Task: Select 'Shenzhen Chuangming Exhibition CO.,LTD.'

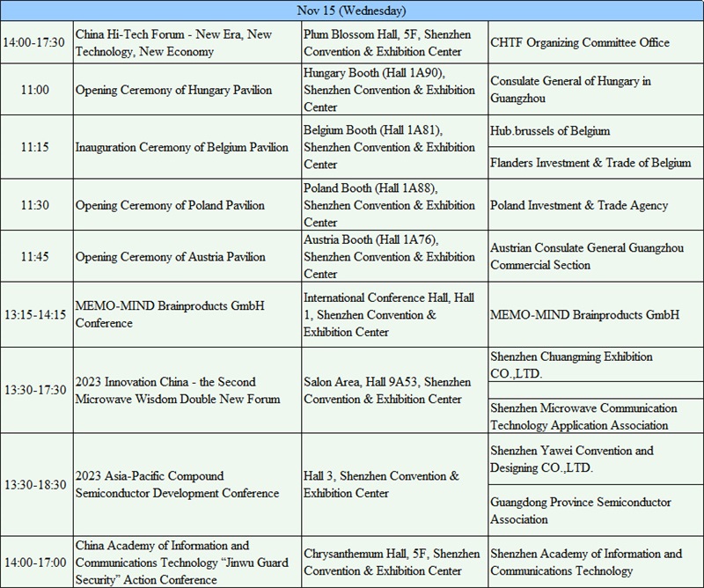Action: (596, 364)
